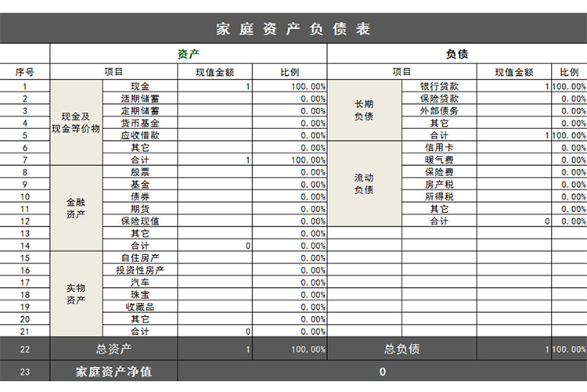Click the 家庭资产负债表 title banner
The width and height of the screenshot is (587, 392).
(x=293, y=30)
